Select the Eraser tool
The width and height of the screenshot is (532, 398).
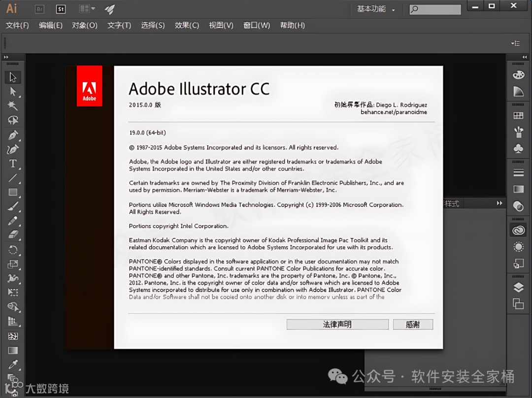(13, 234)
